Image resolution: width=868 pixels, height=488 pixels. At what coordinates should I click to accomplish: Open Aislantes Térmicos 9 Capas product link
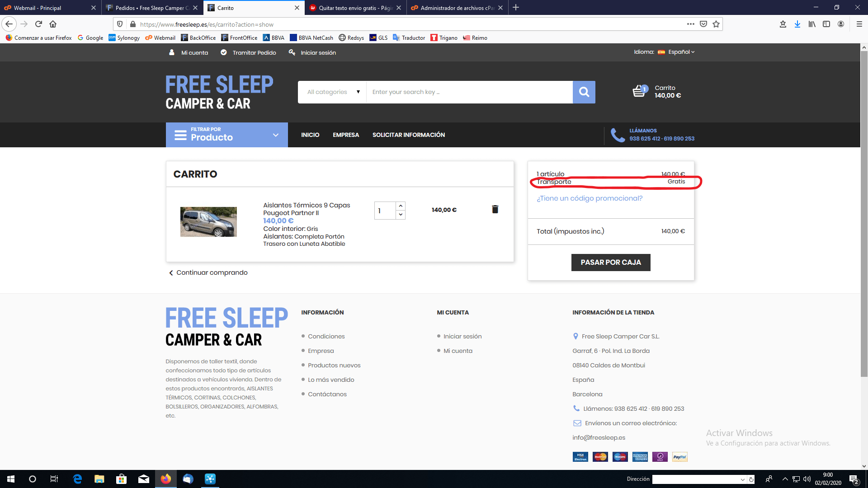[307, 209]
